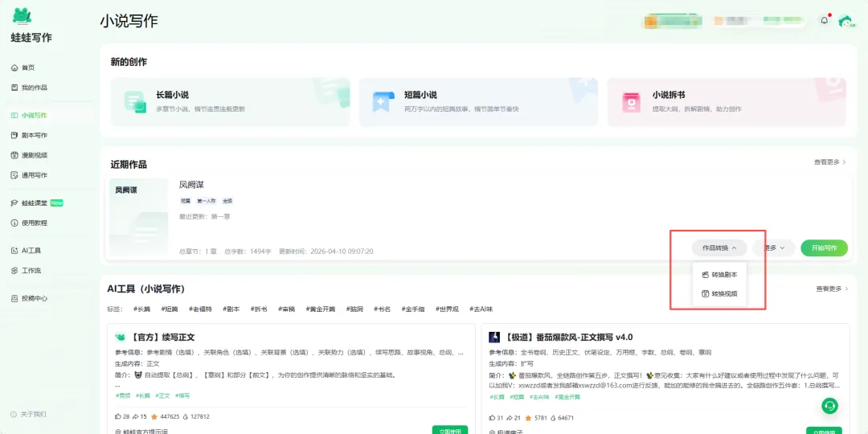The width and height of the screenshot is (868, 434).
Task: Choose 转换视频 from the dropdown menu
Action: (719, 294)
